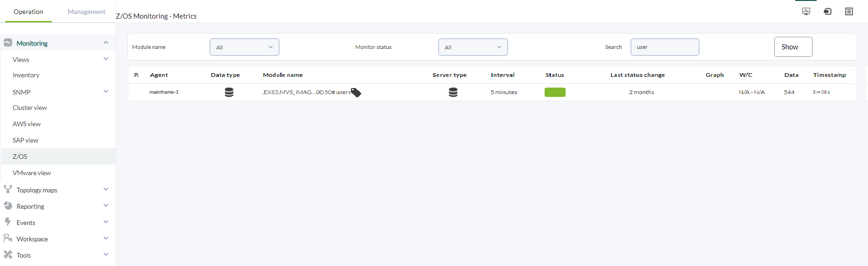Select Z/OS in the sidebar
The width and height of the screenshot is (868, 266).
58,157
